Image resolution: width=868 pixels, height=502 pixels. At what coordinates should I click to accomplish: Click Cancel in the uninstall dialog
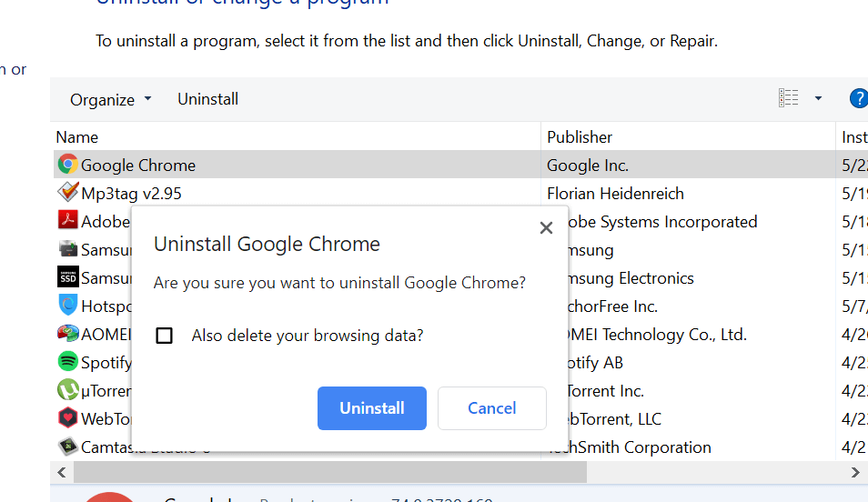click(x=491, y=408)
